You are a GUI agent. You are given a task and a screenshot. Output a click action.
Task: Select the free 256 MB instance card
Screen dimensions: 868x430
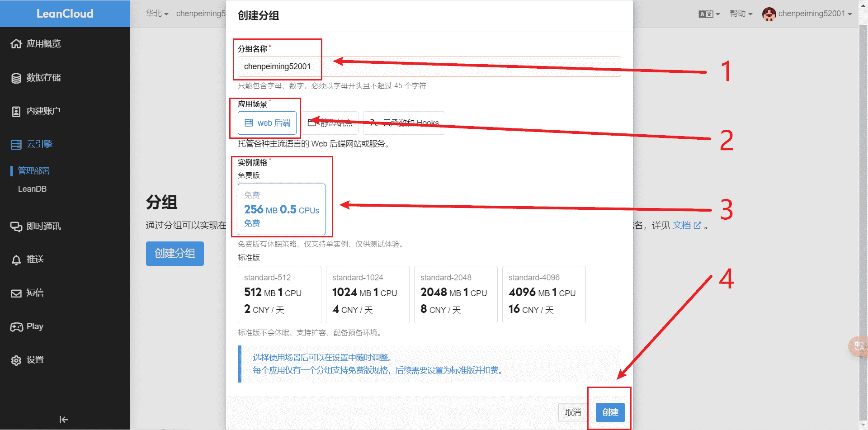click(x=282, y=209)
